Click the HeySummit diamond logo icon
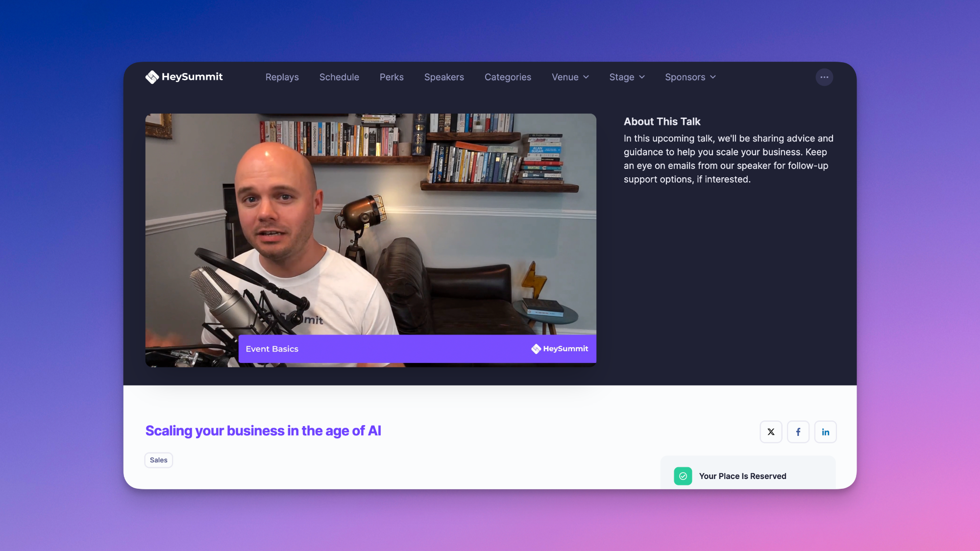Screen dimensions: 980x551 click(x=152, y=77)
